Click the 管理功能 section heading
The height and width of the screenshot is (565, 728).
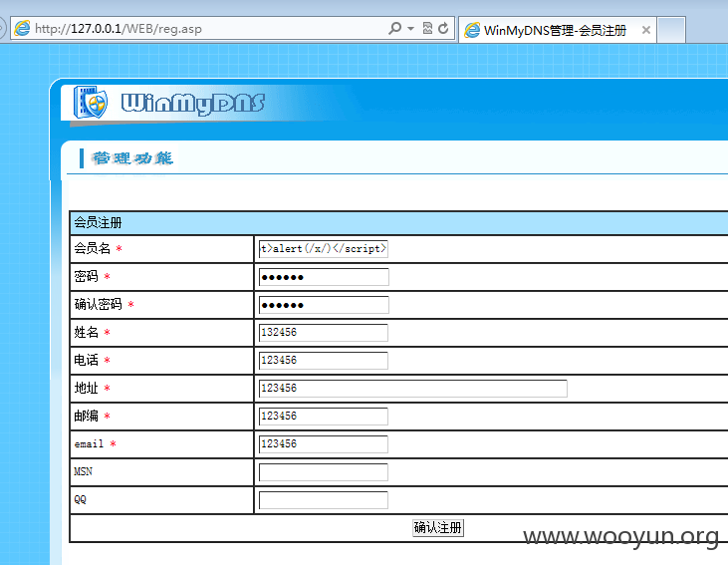[x=132, y=158]
